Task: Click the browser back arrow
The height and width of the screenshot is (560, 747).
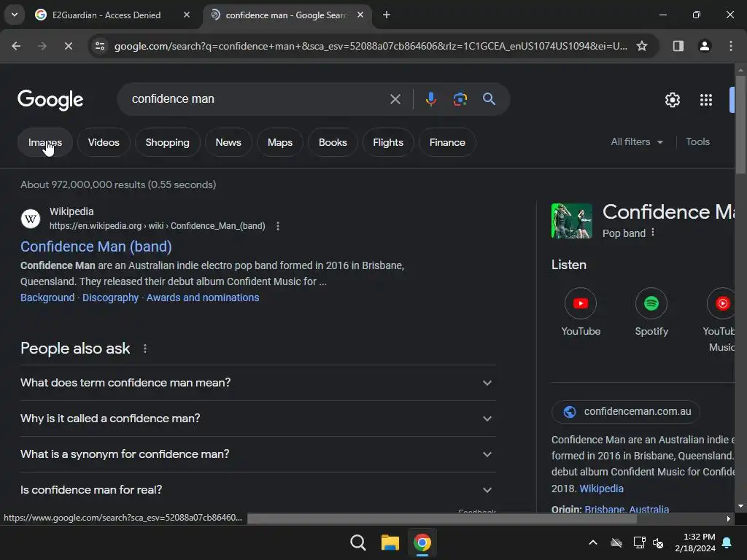Action: (16, 46)
